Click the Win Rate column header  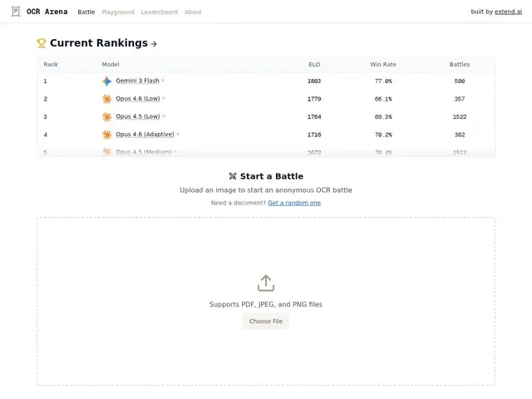pos(383,65)
